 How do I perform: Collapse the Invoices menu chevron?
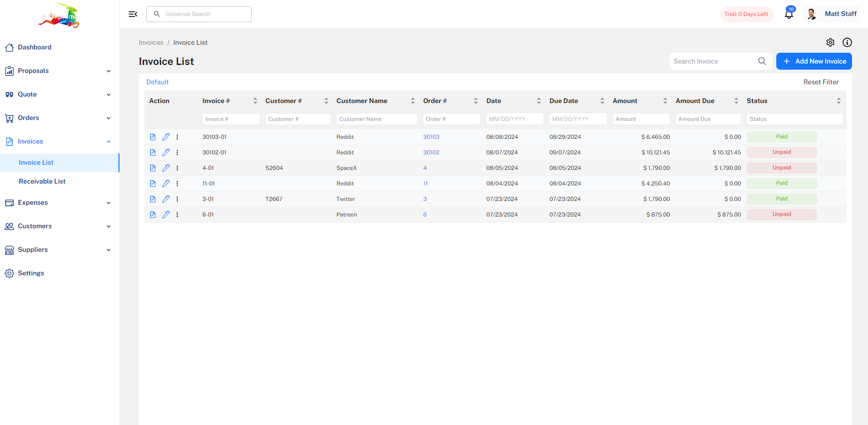click(109, 142)
